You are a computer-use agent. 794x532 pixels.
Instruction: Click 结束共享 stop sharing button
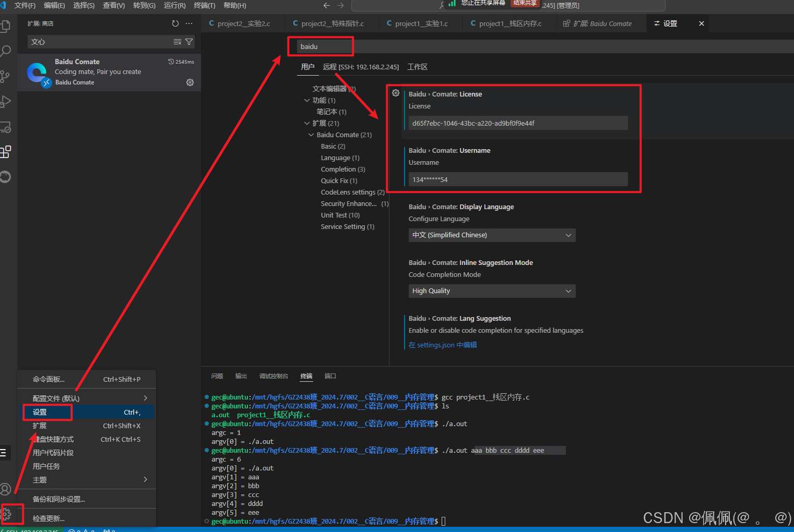(x=525, y=3)
